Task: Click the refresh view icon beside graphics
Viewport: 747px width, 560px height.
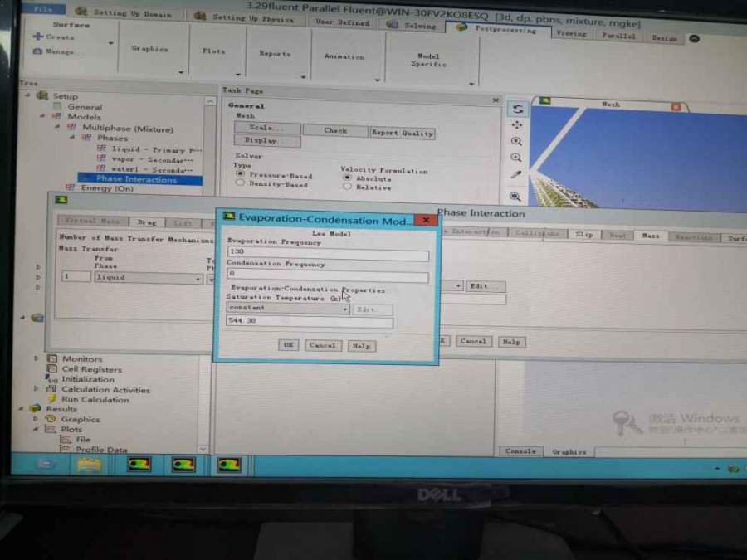Action: (517, 109)
